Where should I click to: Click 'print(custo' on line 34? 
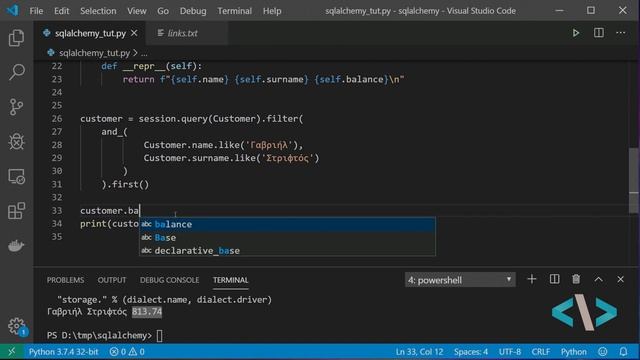109,224
